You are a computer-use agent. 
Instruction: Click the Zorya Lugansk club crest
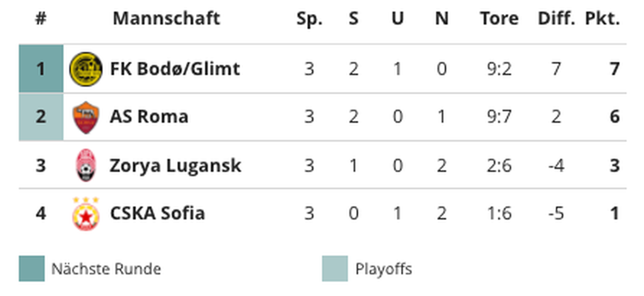point(86,165)
